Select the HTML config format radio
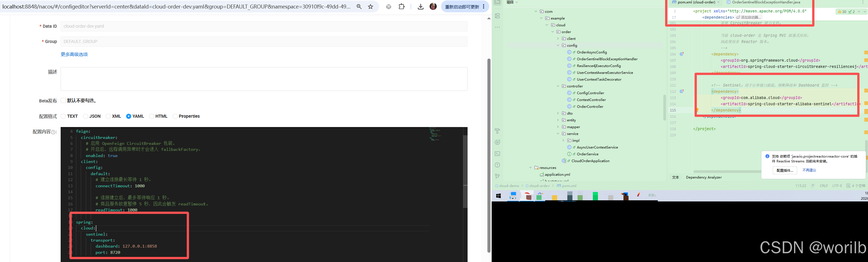Image resolution: width=868 pixels, height=262 pixels. [x=152, y=116]
